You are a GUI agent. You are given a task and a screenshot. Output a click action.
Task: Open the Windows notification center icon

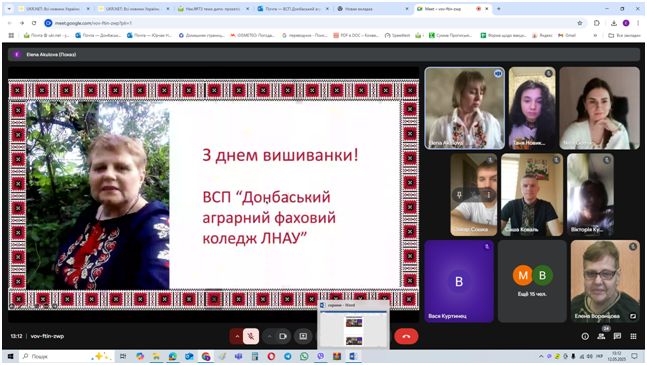tap(635, 356)
